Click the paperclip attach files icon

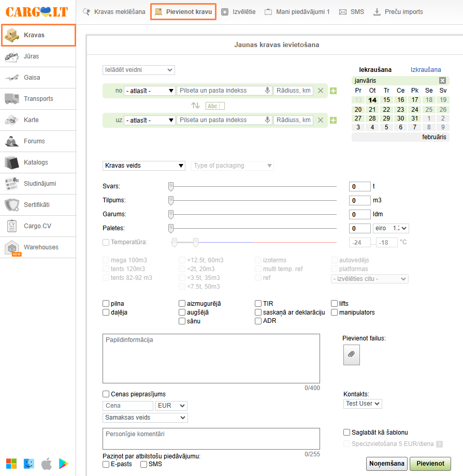click(351, 354)
